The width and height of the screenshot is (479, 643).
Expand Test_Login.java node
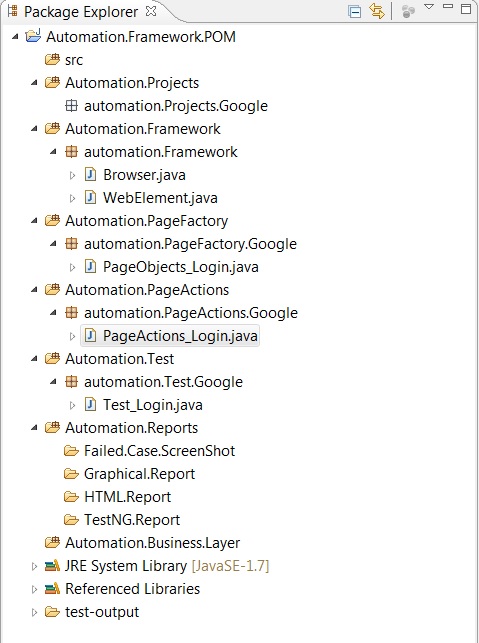(x=73, y=405)
